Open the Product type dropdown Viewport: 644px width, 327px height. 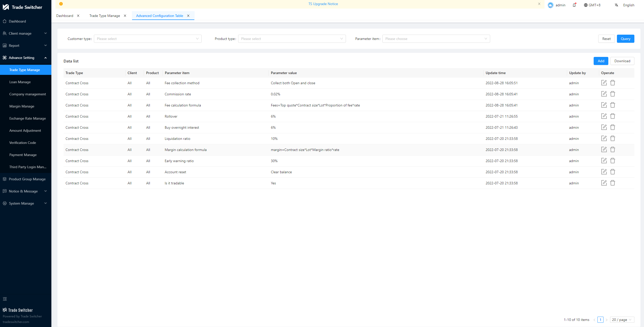[292, 39]
